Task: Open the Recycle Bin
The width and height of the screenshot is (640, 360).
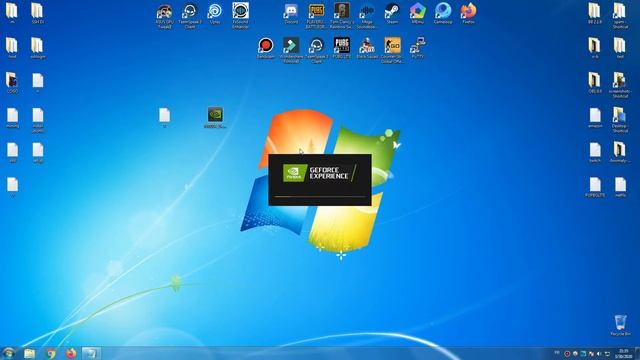Action: (620, 325)
